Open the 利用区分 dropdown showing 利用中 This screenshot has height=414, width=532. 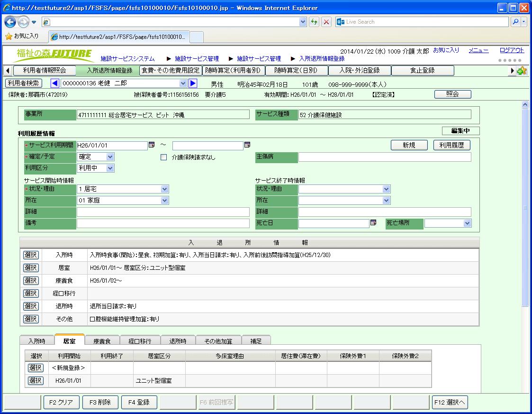tap(110, 168)
